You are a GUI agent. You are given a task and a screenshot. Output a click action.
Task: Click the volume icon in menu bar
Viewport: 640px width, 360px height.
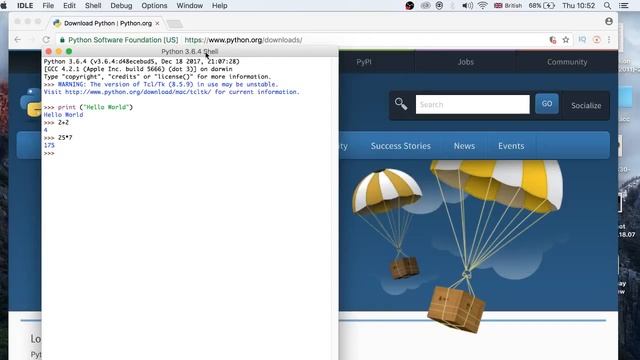[467, 6]
